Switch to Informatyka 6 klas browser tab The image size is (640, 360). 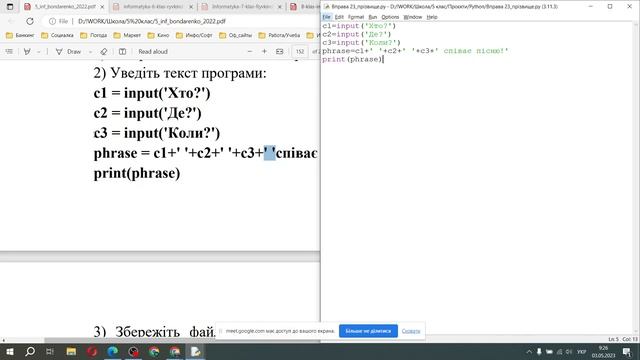(x=153, y=7)
